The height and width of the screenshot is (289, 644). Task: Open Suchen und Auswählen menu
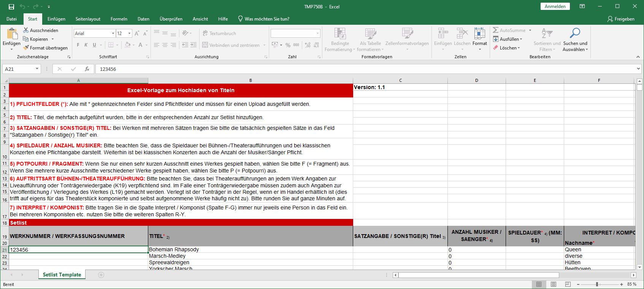tap(575, 40)
